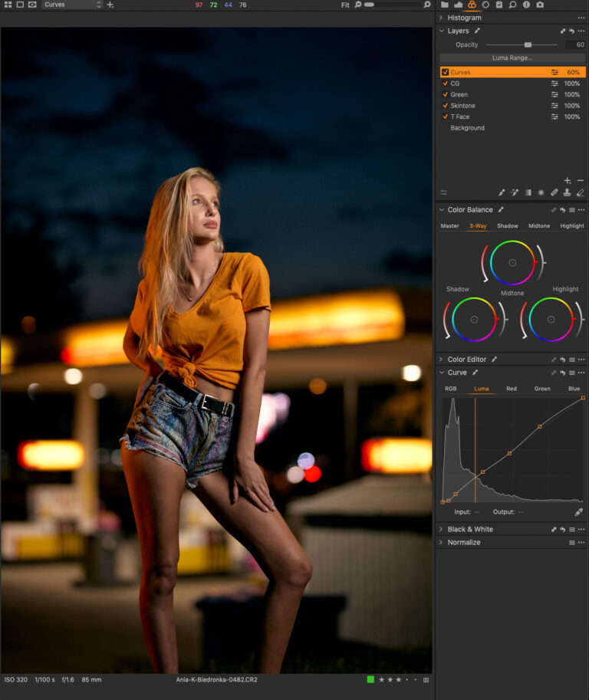Open the Capture camera tool tab
The height and width of the screenshot is (700, 589).
click(540, 5)
